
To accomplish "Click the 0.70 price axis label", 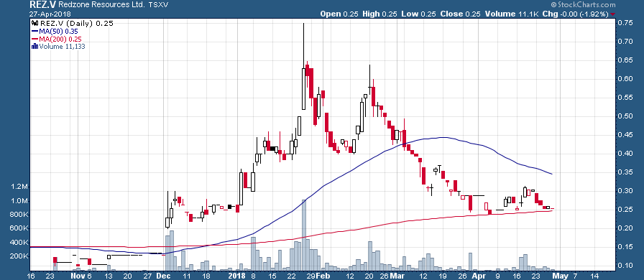I will [x=625, y=41].
